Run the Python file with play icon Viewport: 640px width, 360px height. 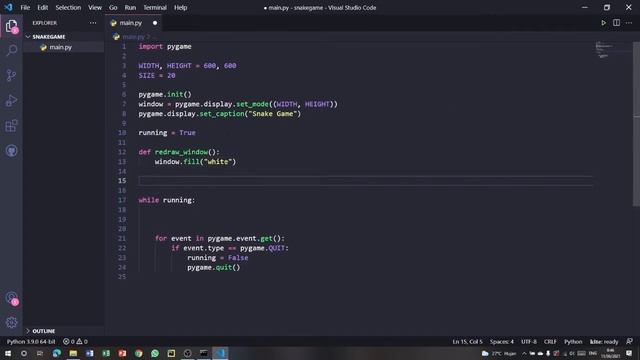(603, 23)
